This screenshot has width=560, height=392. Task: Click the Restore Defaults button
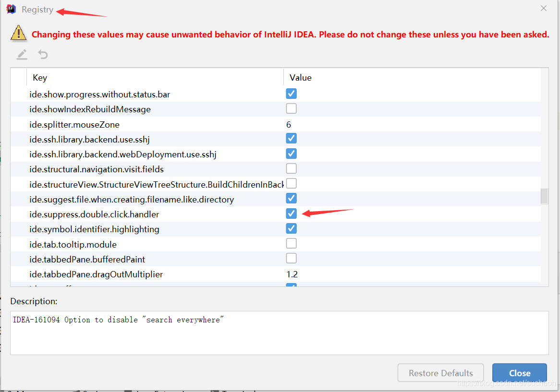click(x=440, y=373)
